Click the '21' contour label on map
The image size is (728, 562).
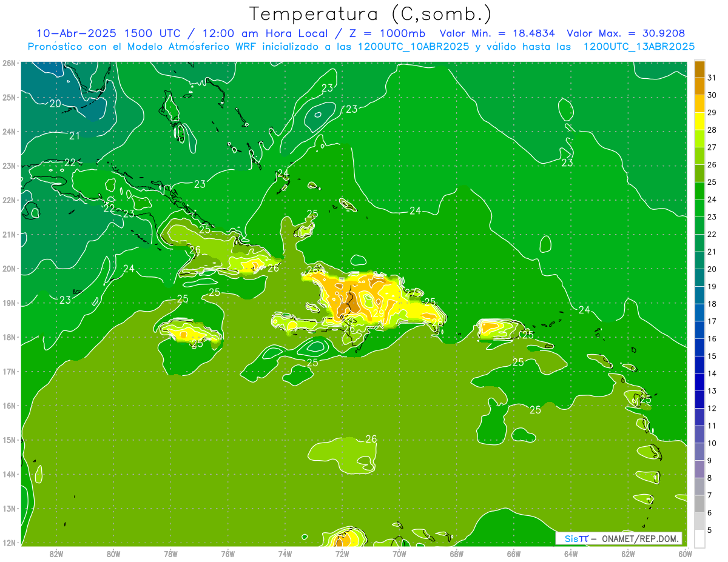(x=75, y=136)
